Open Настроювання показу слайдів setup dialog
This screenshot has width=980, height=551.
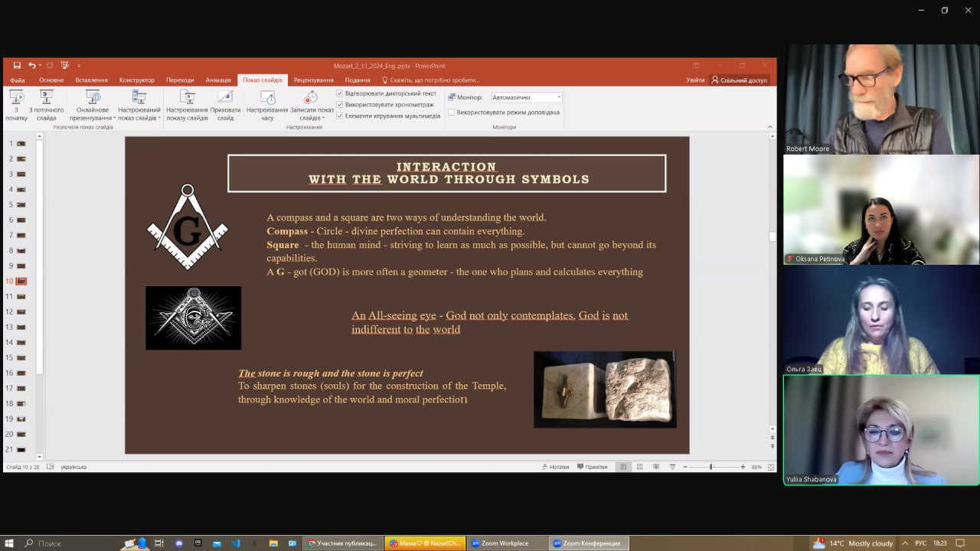187,105
